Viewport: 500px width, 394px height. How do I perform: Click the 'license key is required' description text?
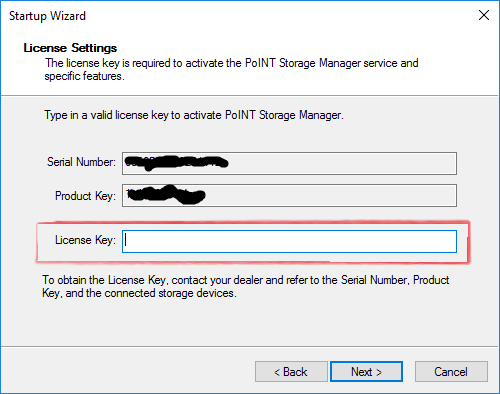(x=232, y=69)
